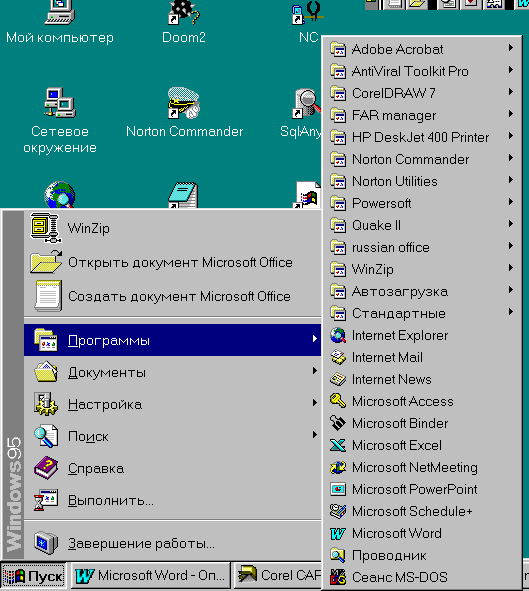The height and width of the screenshot is (591, 529).
Task: Open the Мой компьютер desktop icon
Action: click(60, 12)
